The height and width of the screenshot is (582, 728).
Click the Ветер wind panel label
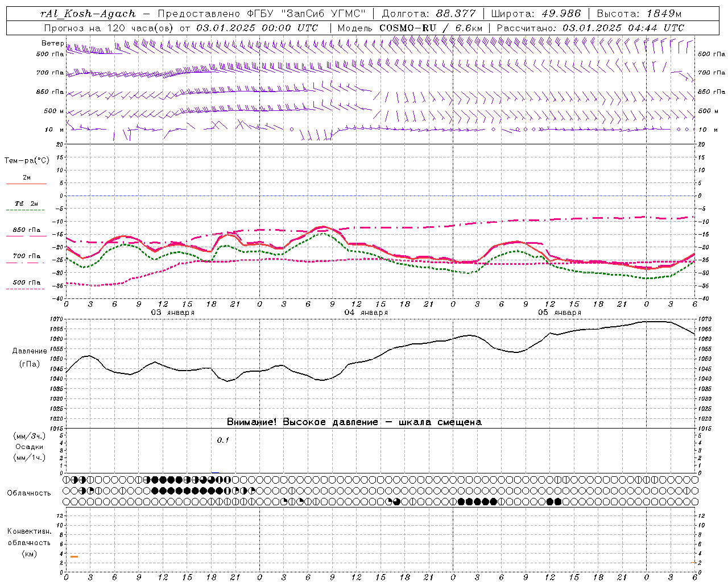[x=52, y=43]
